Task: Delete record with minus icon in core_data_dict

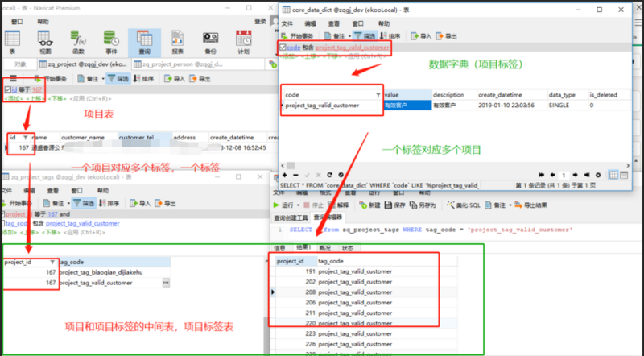Action: 295,175
